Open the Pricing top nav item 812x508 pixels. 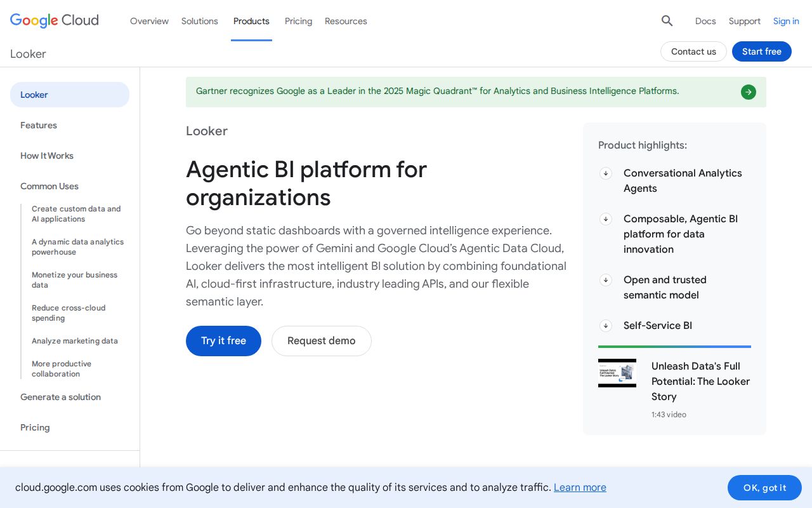click(298, 21)
